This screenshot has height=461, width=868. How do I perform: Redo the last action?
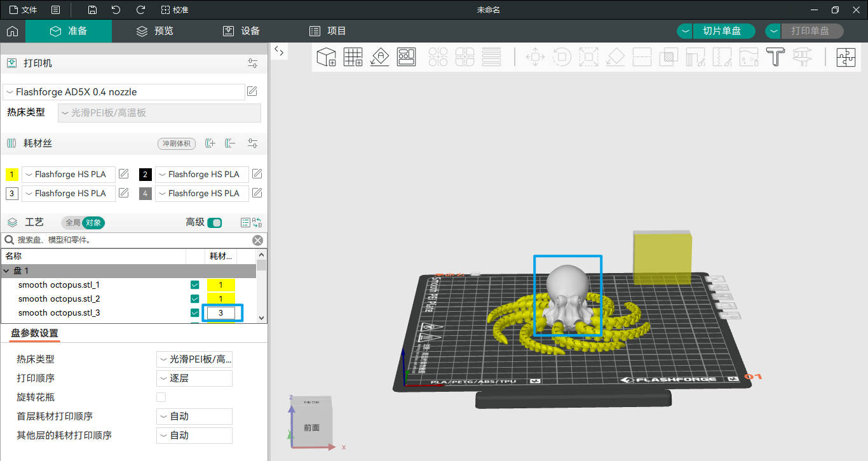pos(140,10)
